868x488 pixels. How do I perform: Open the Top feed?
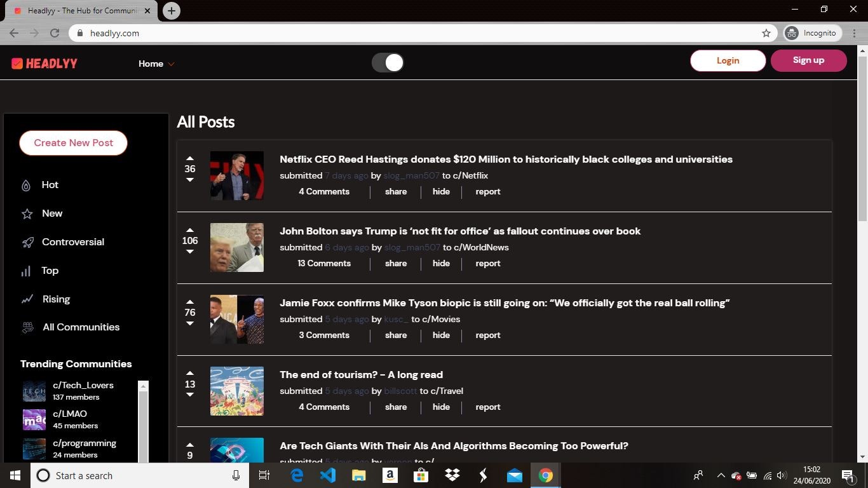[x=50, y=271]
